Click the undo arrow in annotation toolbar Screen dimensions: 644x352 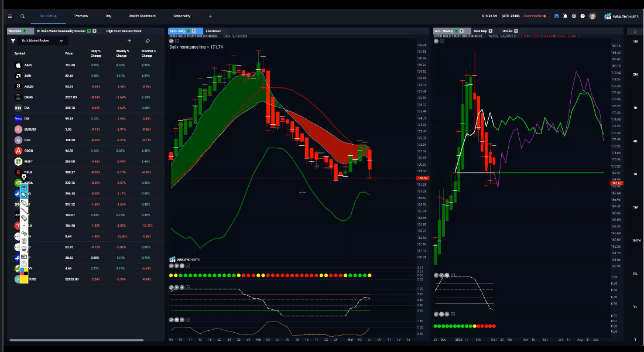[x=24, y=234]
